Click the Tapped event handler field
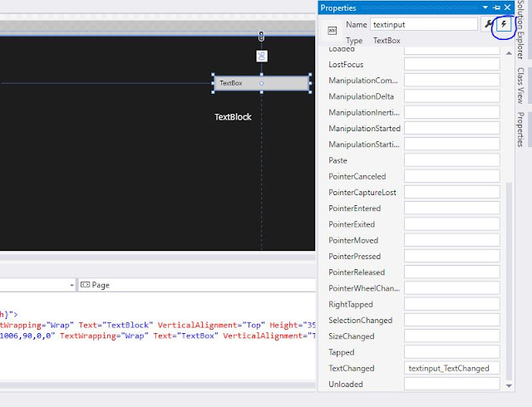The width and height of the screenshot is (532, 407). pos(452,352)
